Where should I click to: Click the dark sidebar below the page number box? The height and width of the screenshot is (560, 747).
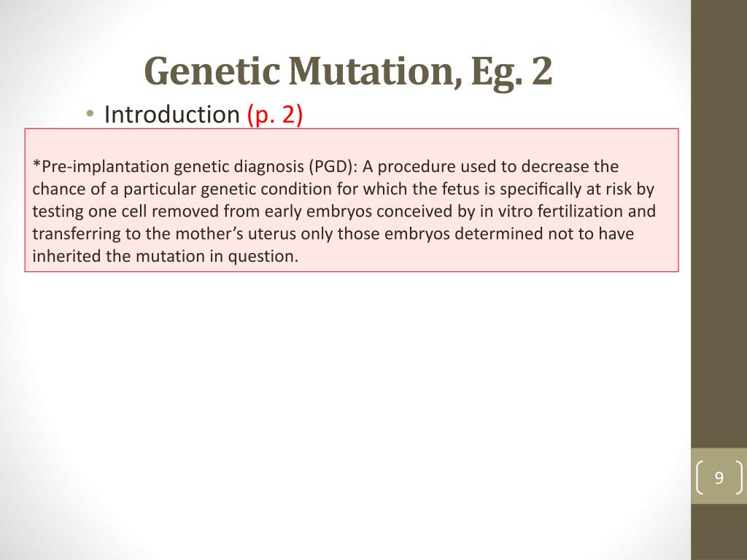tap(719, 532)
